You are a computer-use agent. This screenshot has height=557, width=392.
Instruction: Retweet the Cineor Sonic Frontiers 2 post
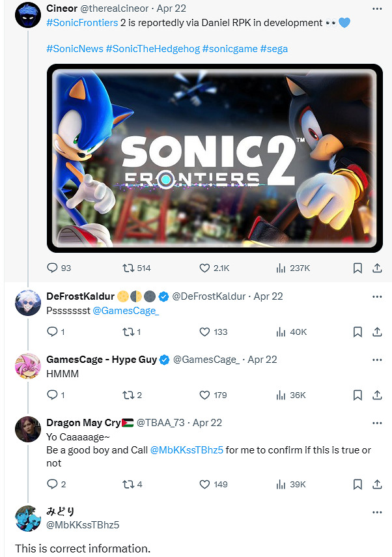point(128,268)
